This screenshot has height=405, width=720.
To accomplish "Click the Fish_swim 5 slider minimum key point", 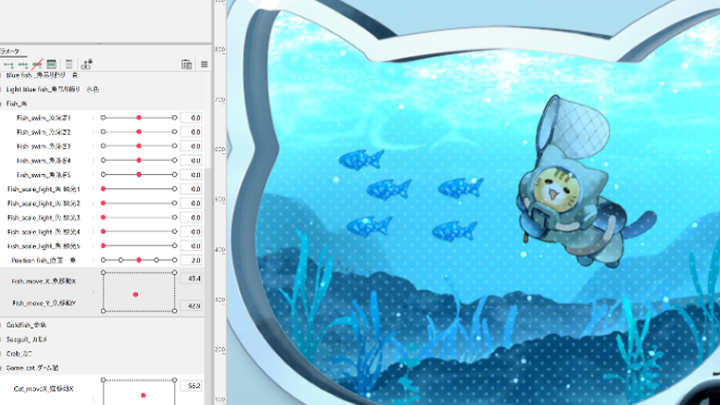I will tap(103, 174).
